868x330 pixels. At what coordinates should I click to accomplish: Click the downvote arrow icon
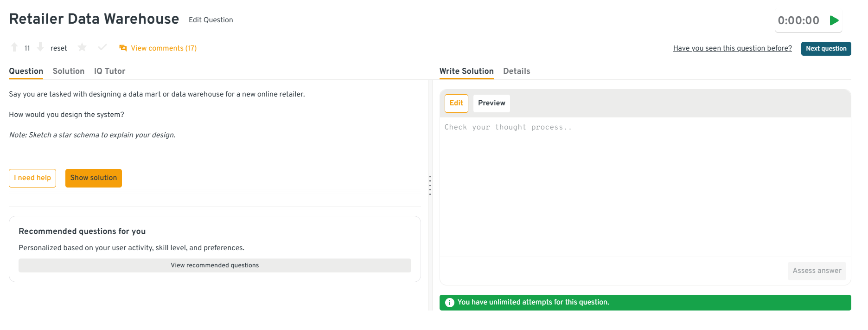pos(40,47)
